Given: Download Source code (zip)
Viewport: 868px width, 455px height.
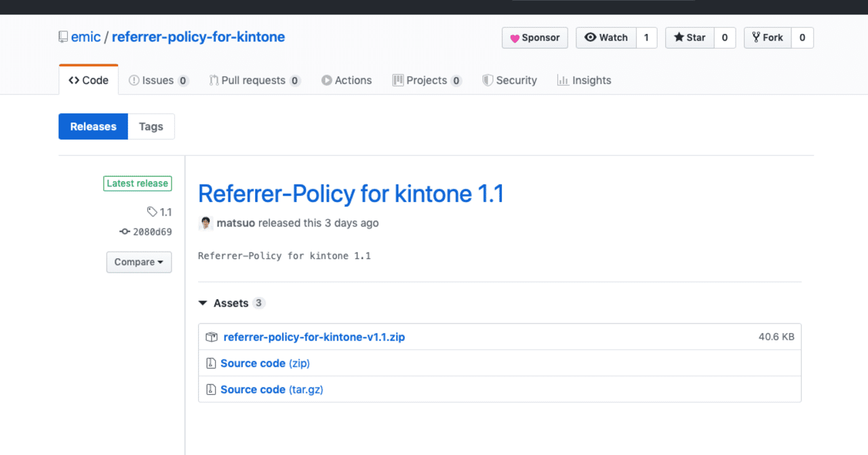Looking at the screenshot, I should [x=265, y=363].
